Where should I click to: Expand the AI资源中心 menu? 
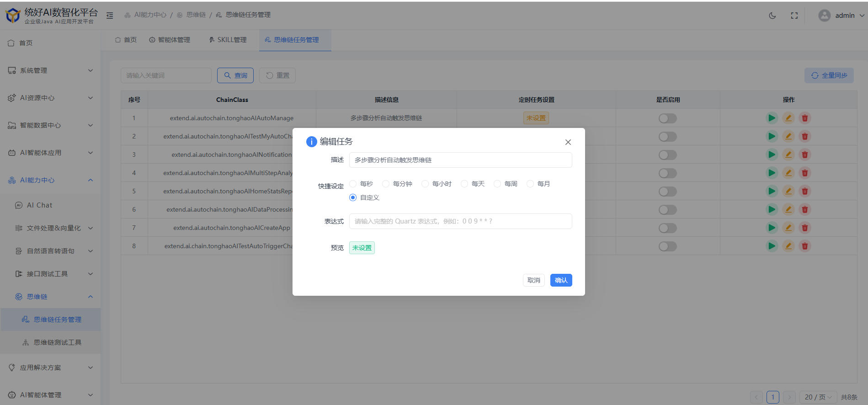coord(50,98)
